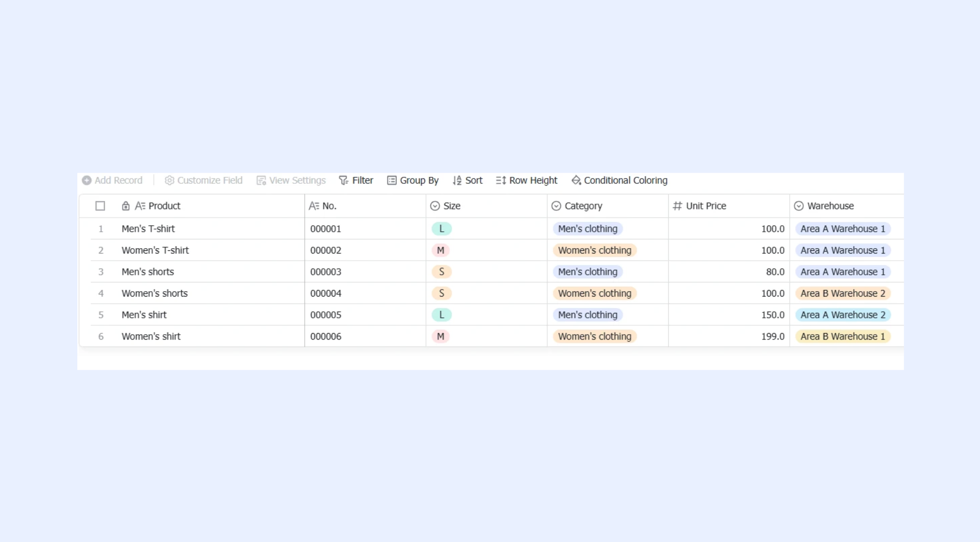
Task: Click the 000001 number cell
Action: click(365, 229)
